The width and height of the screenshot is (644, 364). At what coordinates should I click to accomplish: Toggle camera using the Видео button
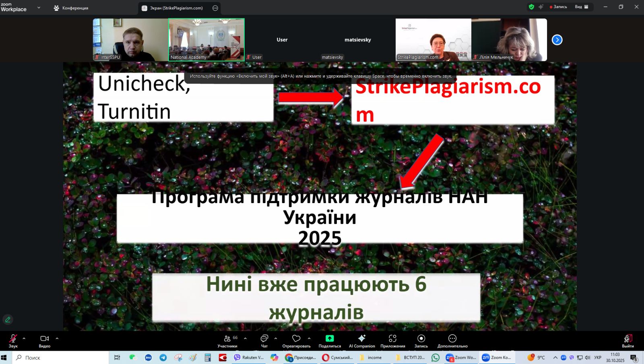[44, 340]
